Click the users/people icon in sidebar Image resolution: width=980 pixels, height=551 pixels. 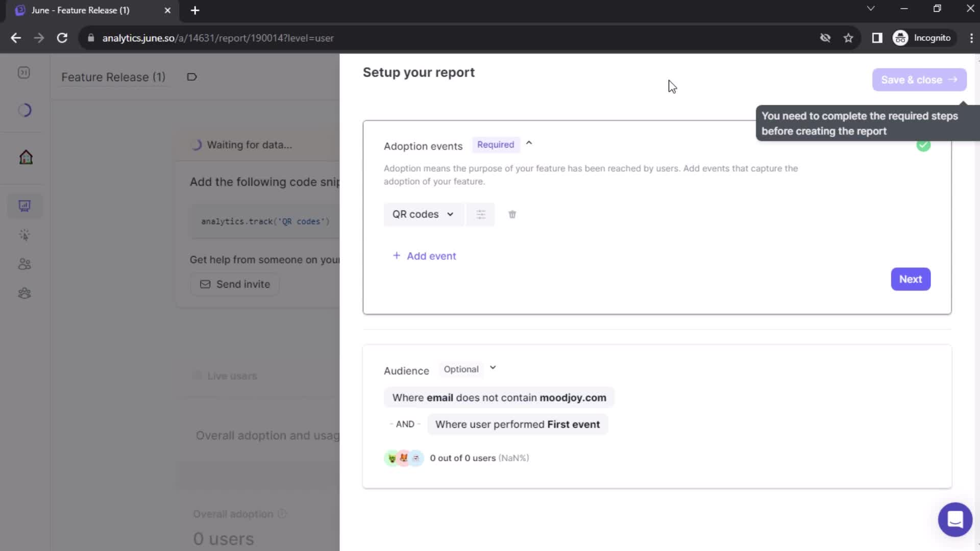(24, 264)
